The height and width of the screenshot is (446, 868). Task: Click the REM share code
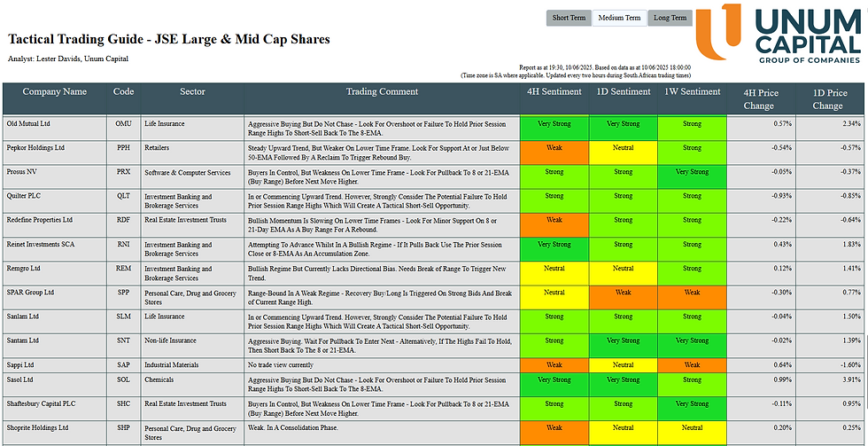point(123,268)
